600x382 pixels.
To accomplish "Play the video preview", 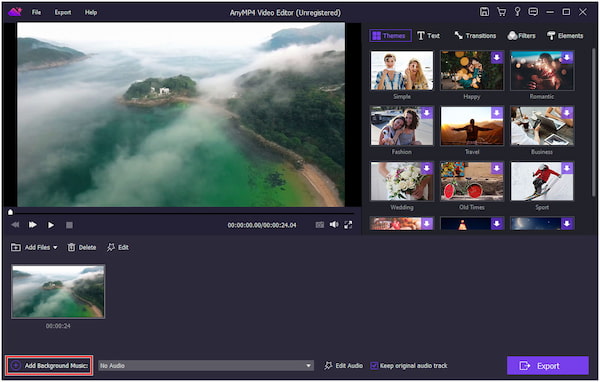I will click(x=51, y=225).
